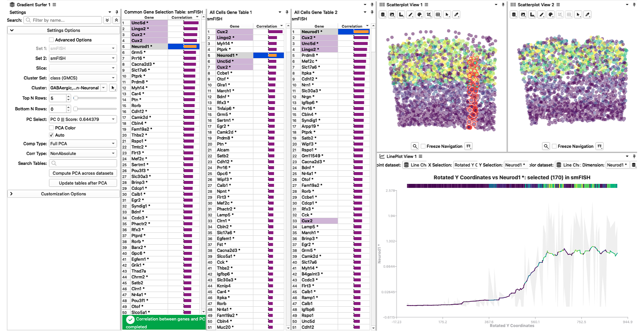The width and height of the screenshot is (644, 331).
Task: Click the eyedropper icon in Scatterplot View 2
Action: coord(587,15)
